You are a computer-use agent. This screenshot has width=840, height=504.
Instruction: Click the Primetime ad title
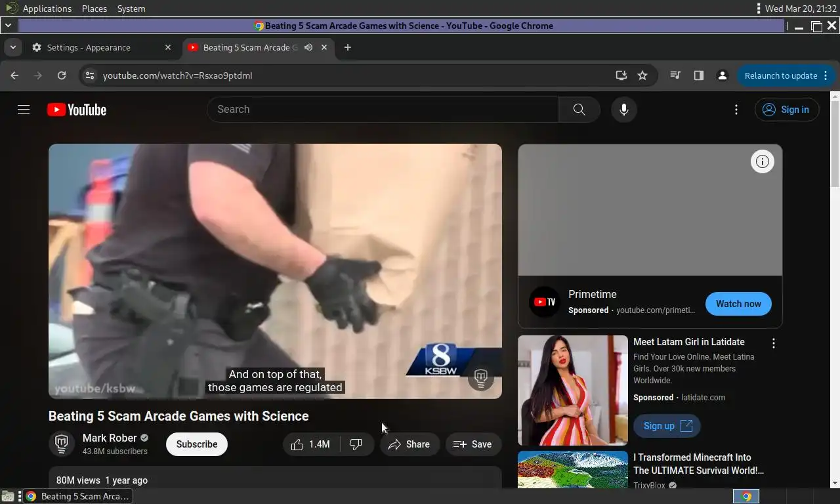[x=593, y=294]
